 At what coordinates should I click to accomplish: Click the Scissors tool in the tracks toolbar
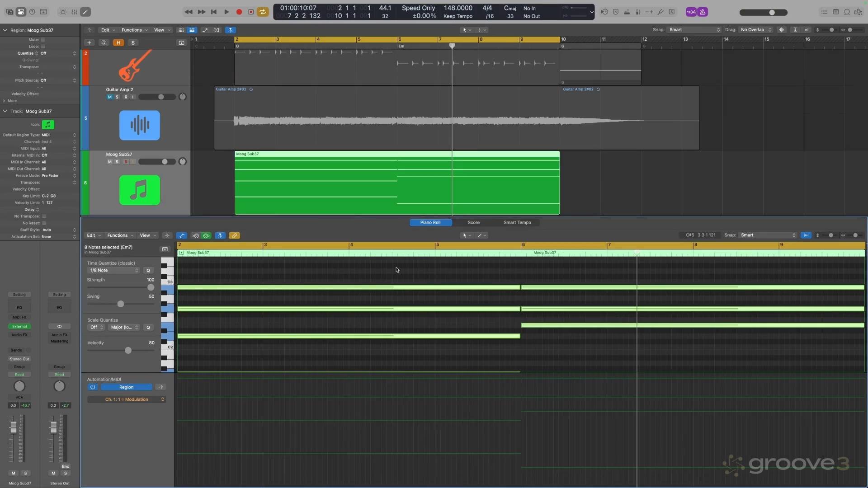206,30
